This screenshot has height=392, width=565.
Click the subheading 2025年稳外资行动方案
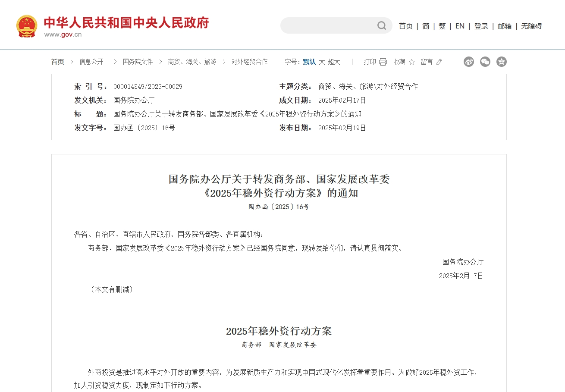coord(279,331)
